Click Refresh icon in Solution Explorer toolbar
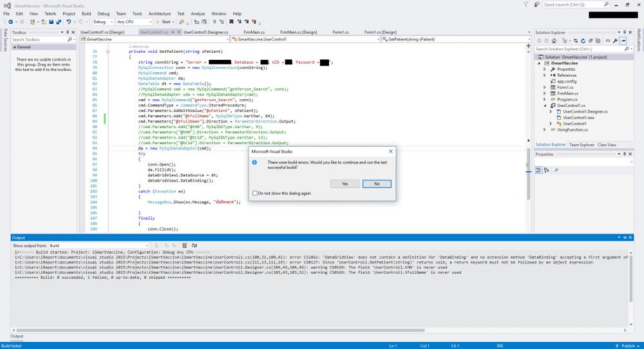 pos(582,40)
